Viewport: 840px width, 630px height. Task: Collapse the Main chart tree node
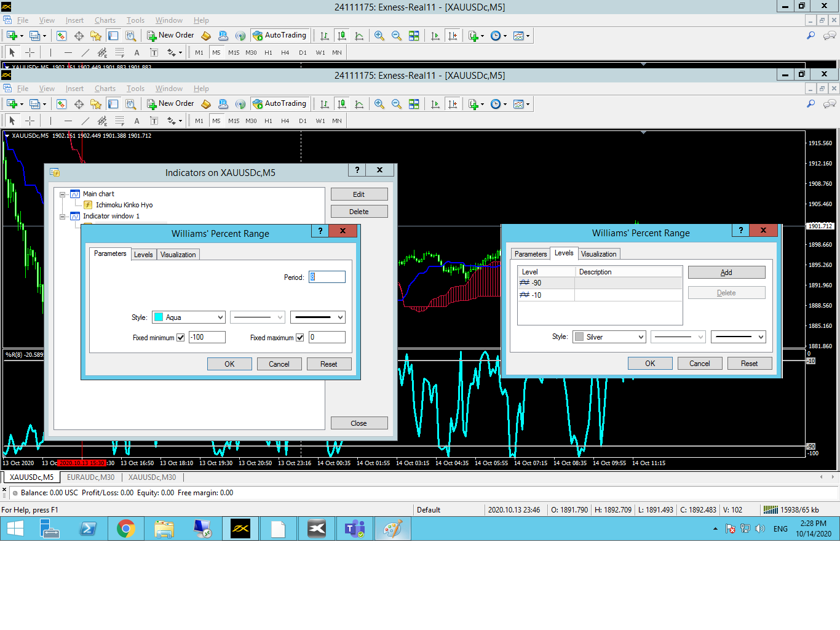(x=62, y=194)
